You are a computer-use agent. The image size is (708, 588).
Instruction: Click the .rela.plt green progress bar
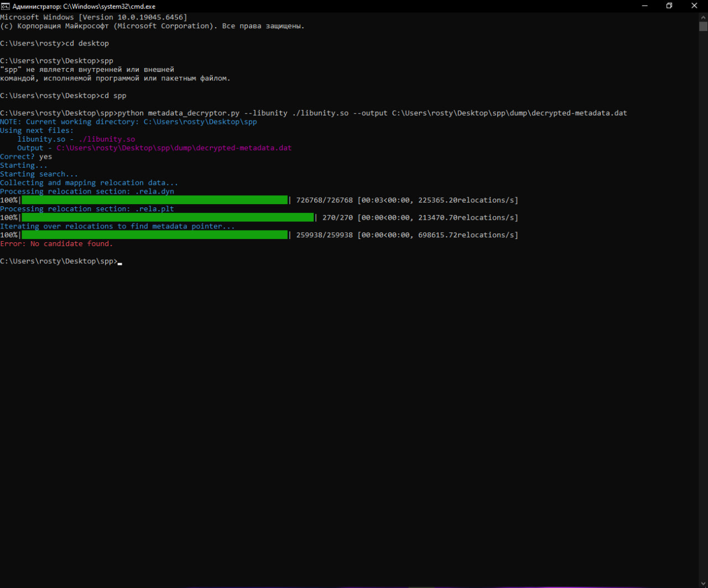click(167, 217)
